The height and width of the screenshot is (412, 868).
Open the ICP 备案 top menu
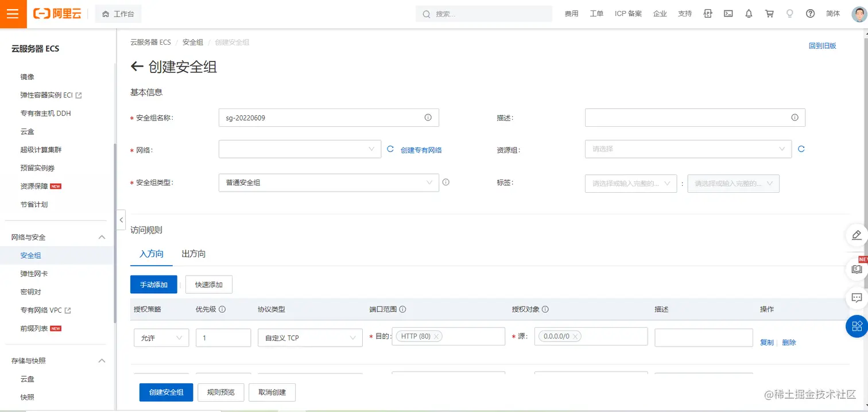point(628,14)
